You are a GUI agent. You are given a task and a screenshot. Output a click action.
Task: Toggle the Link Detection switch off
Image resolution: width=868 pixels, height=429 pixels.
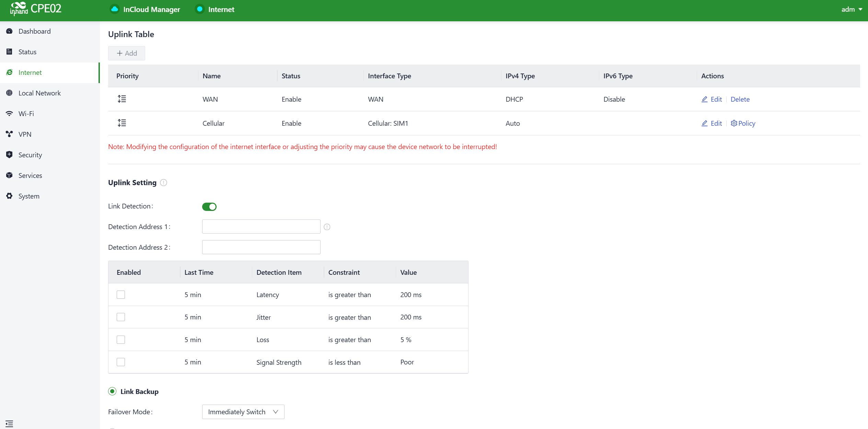[x=209, y=207]
